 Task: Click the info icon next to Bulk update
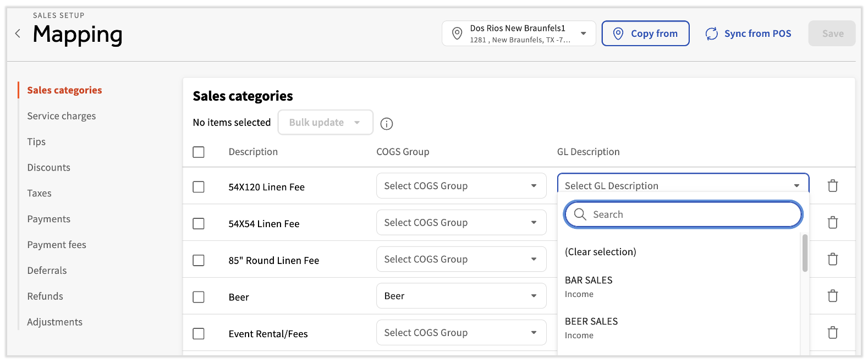pyautogui.click(x=387, y=124)
